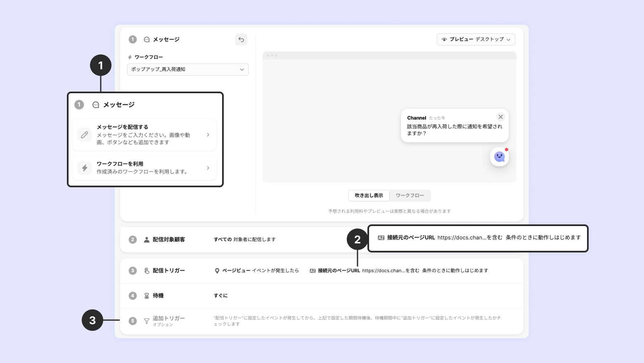Image resolution: width=644 pixels, height=363 pixels.
Task: Click the step 4 number badge for 待機
Action: pyautogui.click(x=133, y=296)
